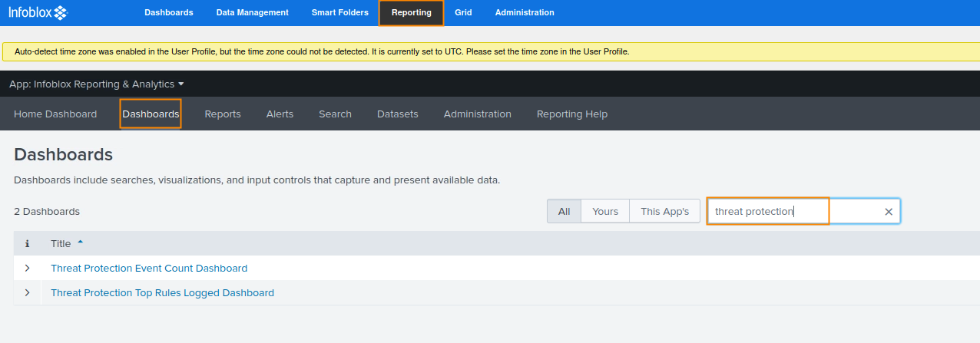Select the Reporting tab

click(412, 13)
